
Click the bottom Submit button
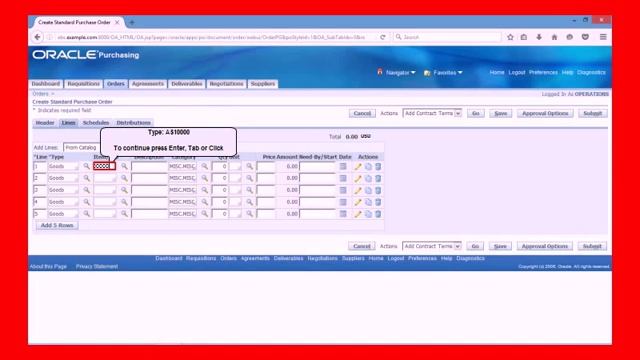pos(592,247)
